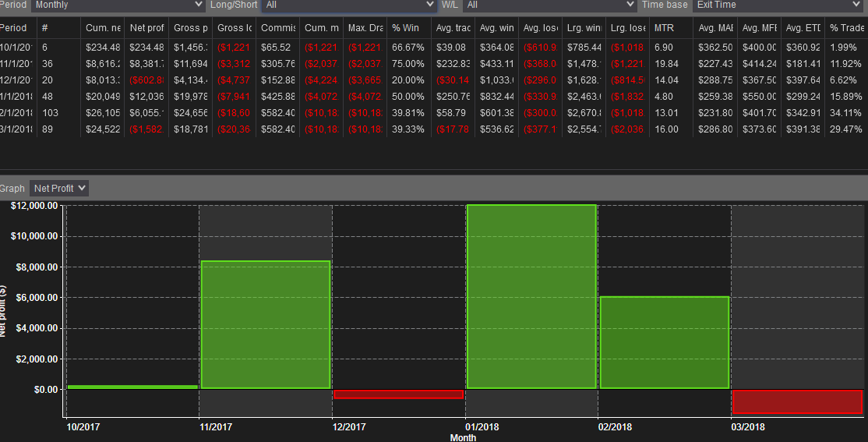Click the $58.79 average trade cell
Screen dimensions: 868x442
(451, 113)
